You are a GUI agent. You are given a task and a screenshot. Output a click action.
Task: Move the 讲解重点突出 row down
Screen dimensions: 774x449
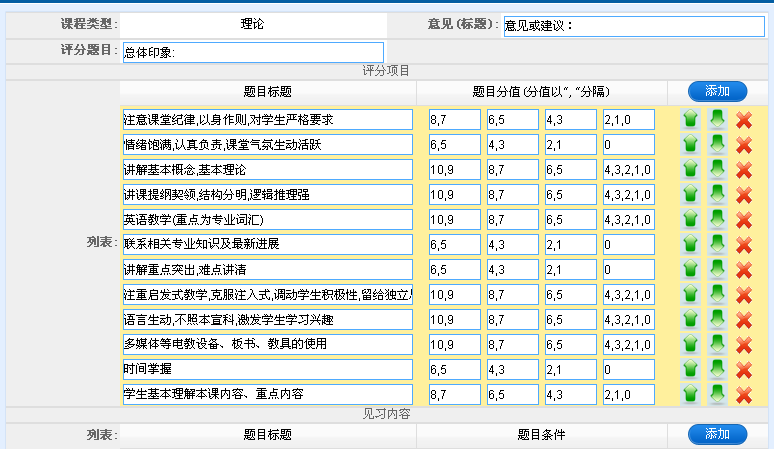pyautogui.click(x=717, y=270)
